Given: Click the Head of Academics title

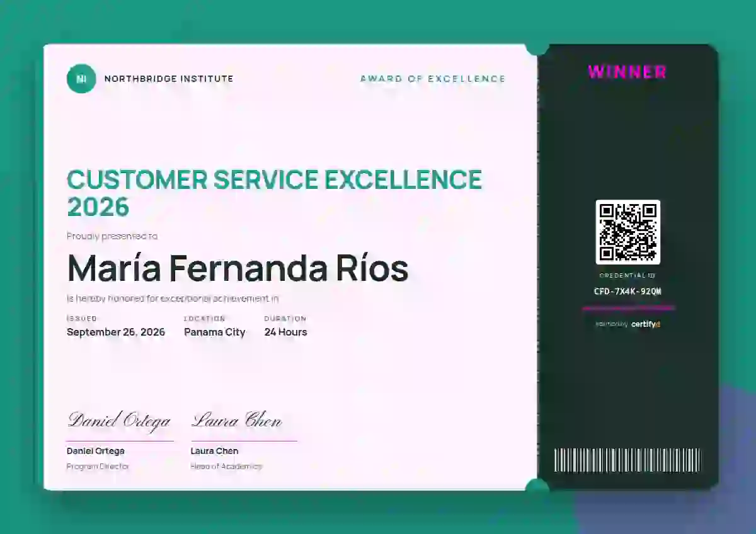Looking at the screenshot, I should click(226, 467).
